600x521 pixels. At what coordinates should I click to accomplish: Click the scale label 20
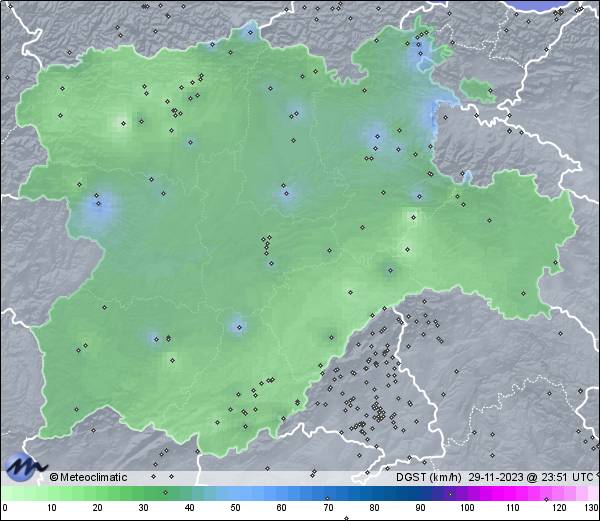(98, 508)
